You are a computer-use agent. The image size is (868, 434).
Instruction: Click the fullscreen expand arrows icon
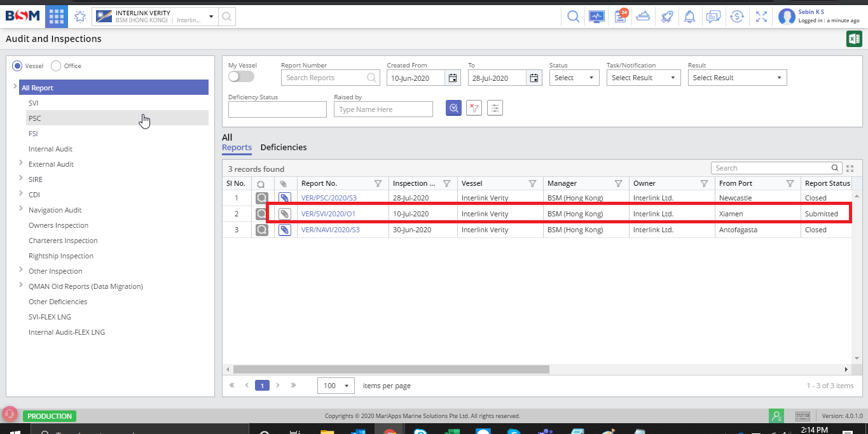point(761,17)
